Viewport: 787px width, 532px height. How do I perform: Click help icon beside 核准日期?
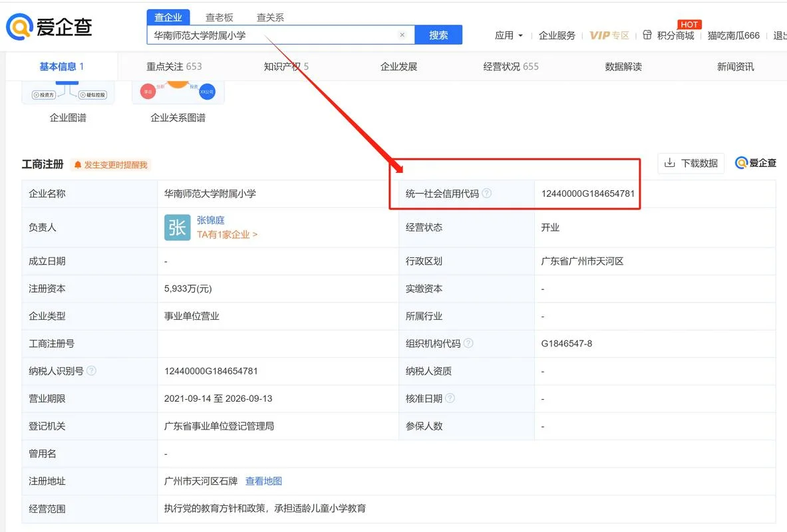point(450,398)
